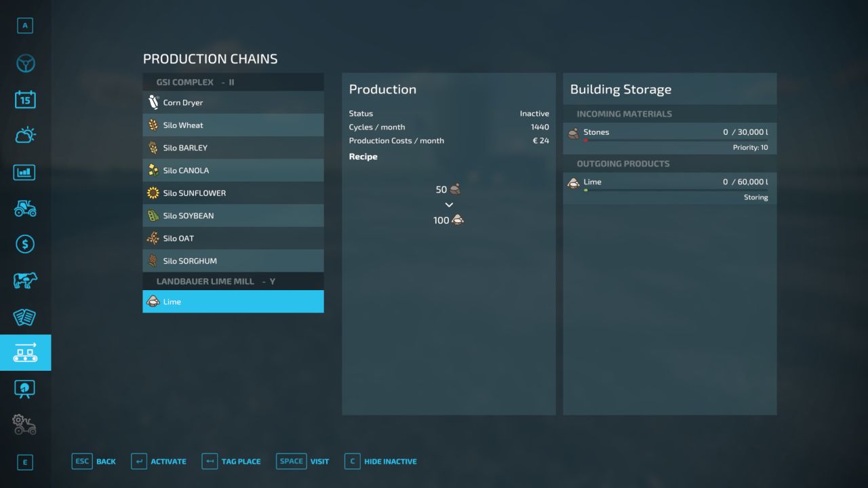Open the help presentation board icon
The width and height of the screenshot is (868, 488).
[25, 388]
